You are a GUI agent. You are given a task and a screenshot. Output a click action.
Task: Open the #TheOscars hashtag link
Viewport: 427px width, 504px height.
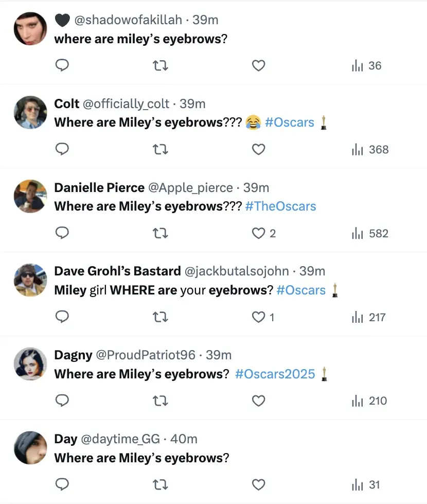pos(281,206)
